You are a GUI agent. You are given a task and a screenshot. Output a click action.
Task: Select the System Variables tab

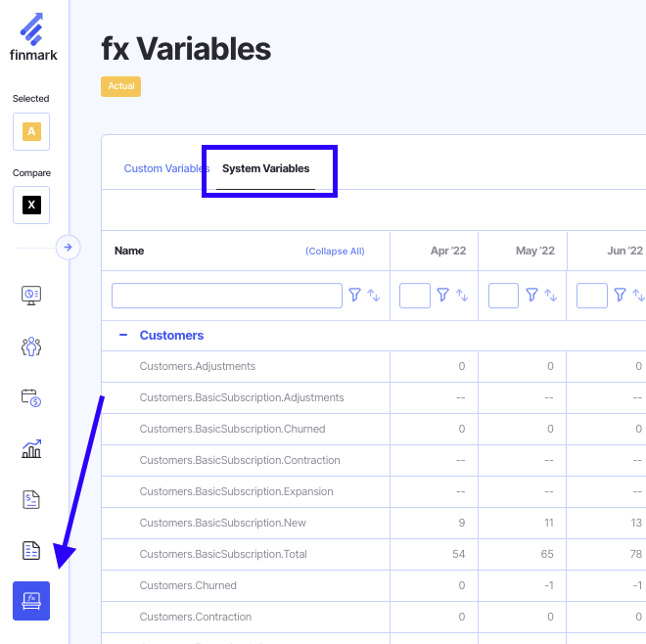pos(265,168)
